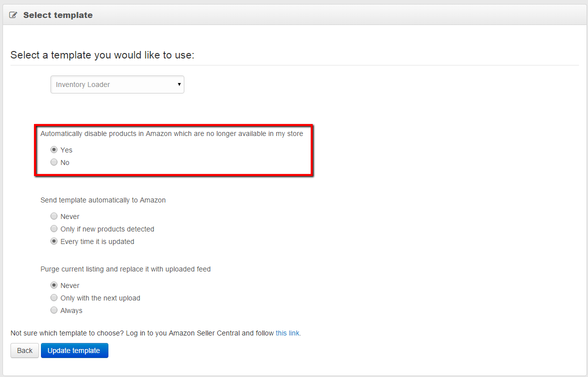The height and width of the screenshot is (377, 588).
Task: Click 'Send template automatically to Amazon' label
Action: pyautogui.click(x=103, y=200)
